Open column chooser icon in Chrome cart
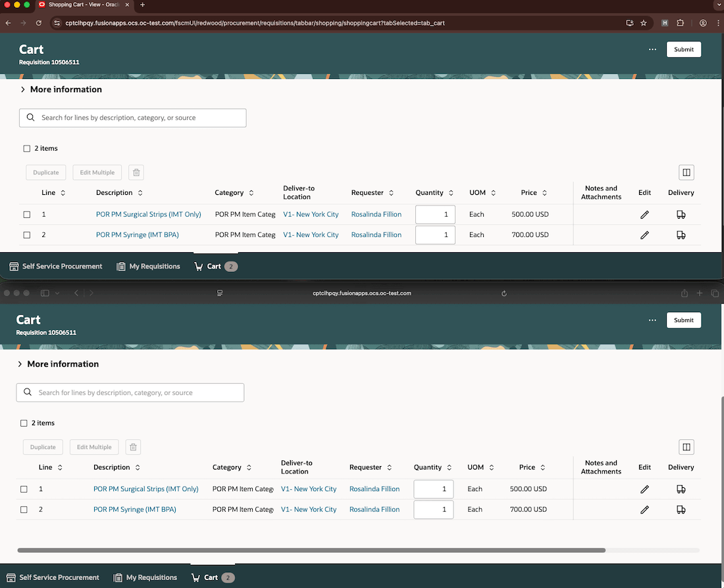This screenshot has width=724, height=588. (x=686, y=173)
